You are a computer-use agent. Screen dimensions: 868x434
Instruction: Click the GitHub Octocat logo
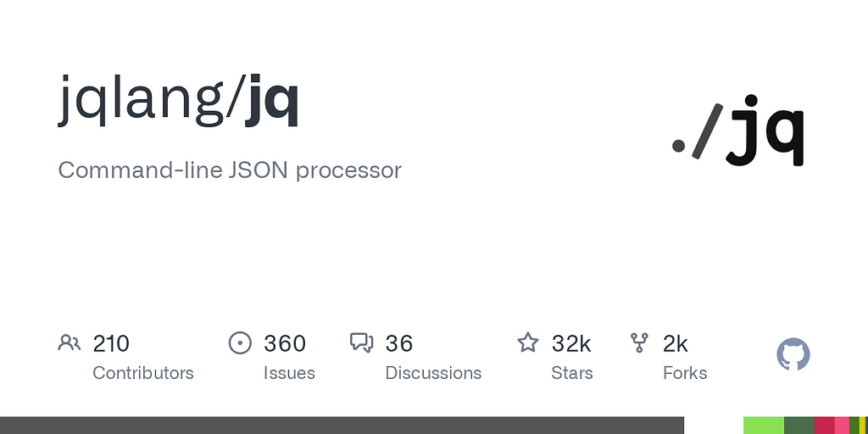[x=793, y=354]
